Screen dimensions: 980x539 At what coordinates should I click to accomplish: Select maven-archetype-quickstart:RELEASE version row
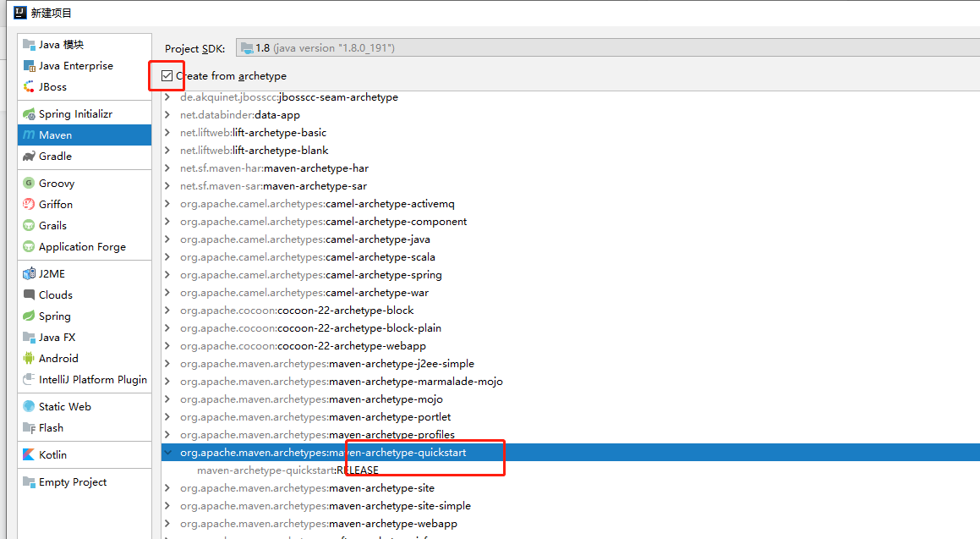pos(571,470)
